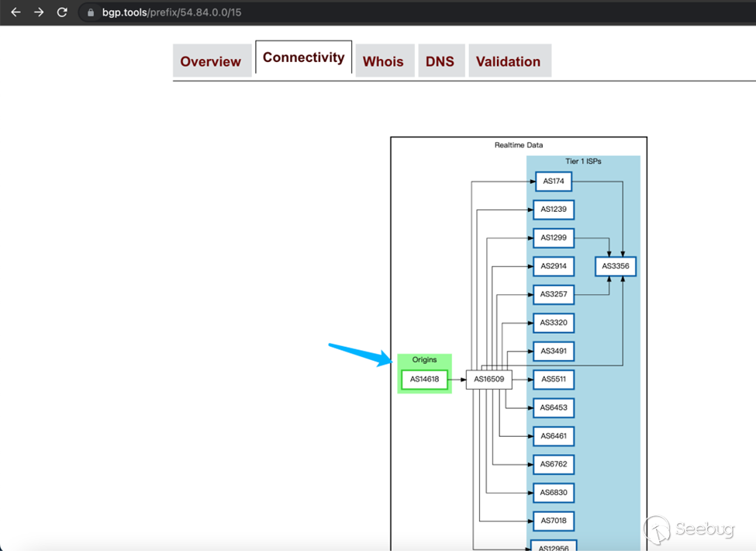Click the 'Tier 1 ISPs' group label
The image size is (756, 551).
tap(583, 161)
